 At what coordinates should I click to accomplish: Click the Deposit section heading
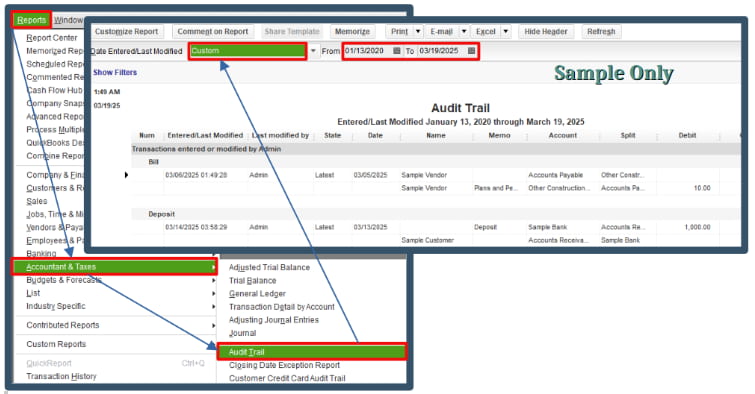(x=161, y=214)
